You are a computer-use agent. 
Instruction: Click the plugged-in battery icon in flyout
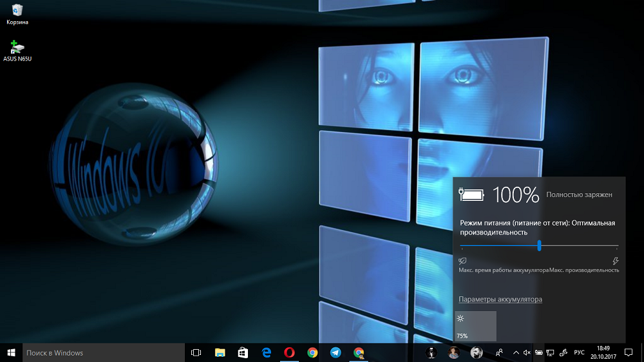pyautogui.click(x=471, y=195)
